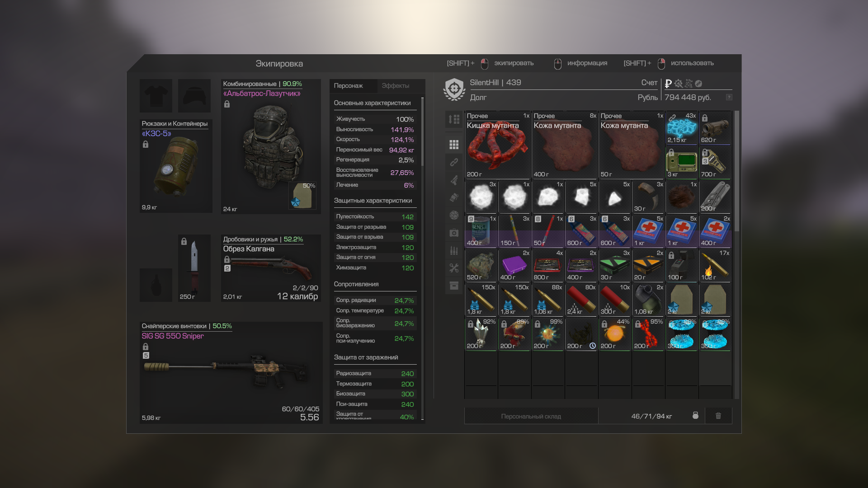Filter inventory by ammunition bullets icon
The height and width of the screenshot is (488, 868).
[x=454, y=250]
